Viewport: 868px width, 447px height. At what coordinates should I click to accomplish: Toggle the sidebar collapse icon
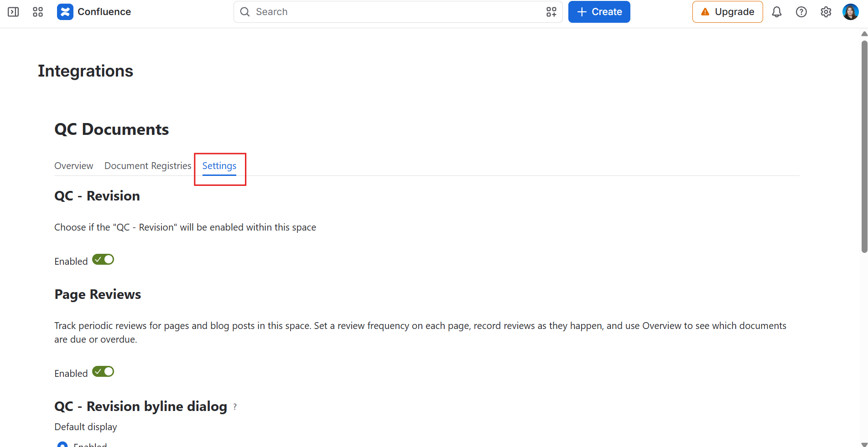[13, 12]
